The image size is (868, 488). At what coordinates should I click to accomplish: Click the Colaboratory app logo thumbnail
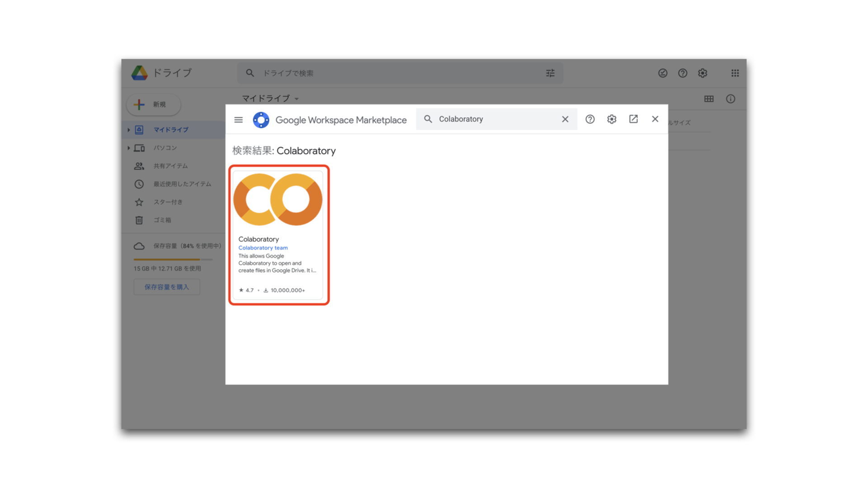278,199
